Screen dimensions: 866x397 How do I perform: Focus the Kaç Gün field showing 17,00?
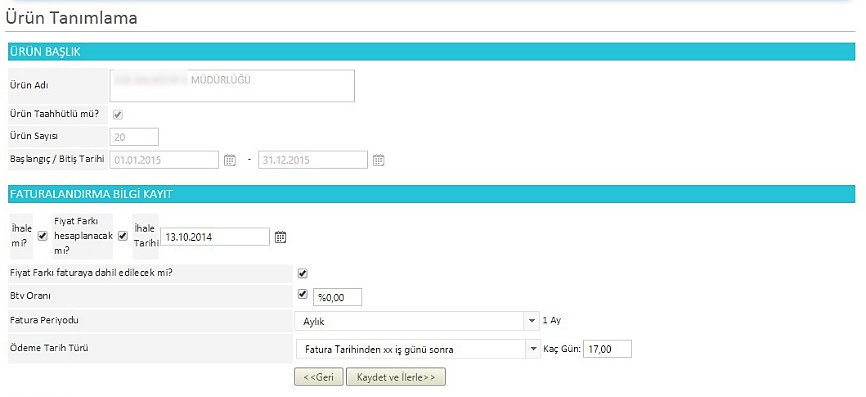(607, 349)
